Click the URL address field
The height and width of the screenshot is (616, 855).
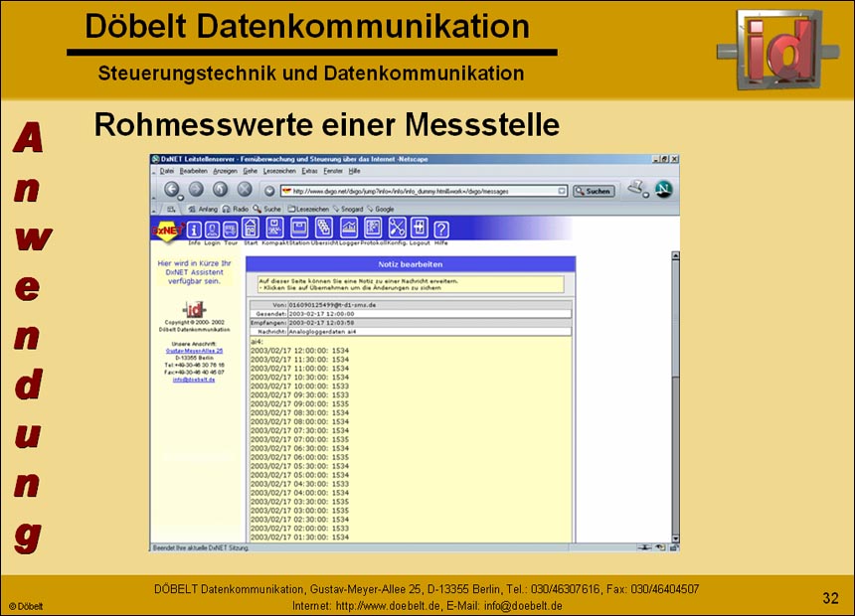click(x=424, y=192)
